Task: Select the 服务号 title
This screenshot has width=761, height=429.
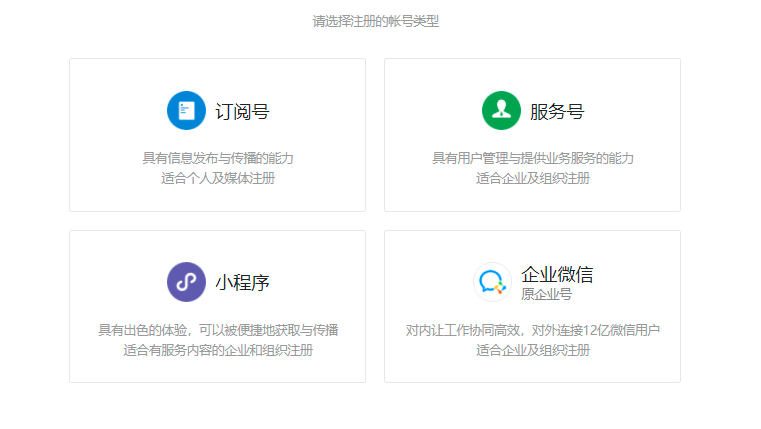Action: pos(557,112)
